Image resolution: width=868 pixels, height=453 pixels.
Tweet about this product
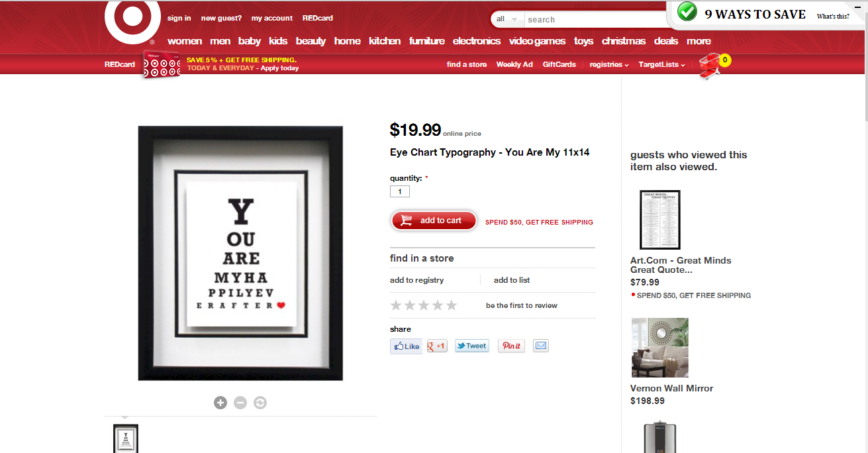(x=472, y=346)
